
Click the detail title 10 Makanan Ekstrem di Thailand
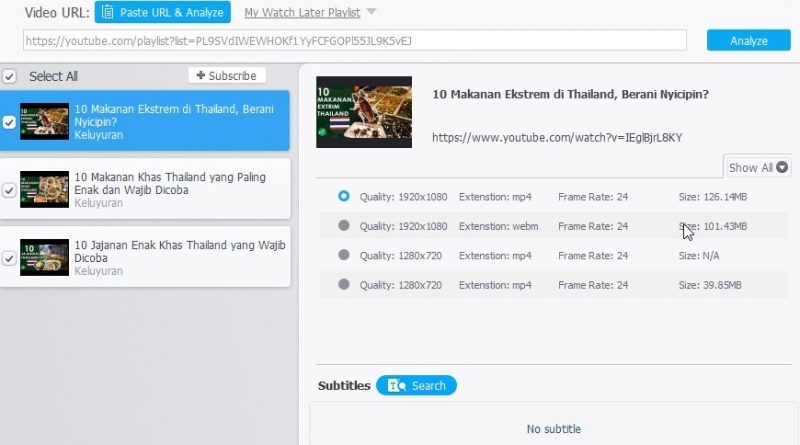pyautogui.click(x=570, y=94)
